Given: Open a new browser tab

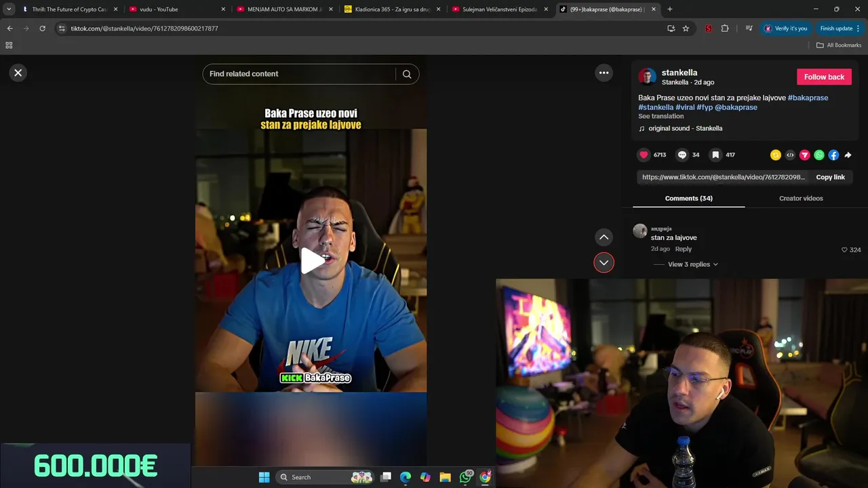Looking at the screenshot, I should (x=670, y=9).
